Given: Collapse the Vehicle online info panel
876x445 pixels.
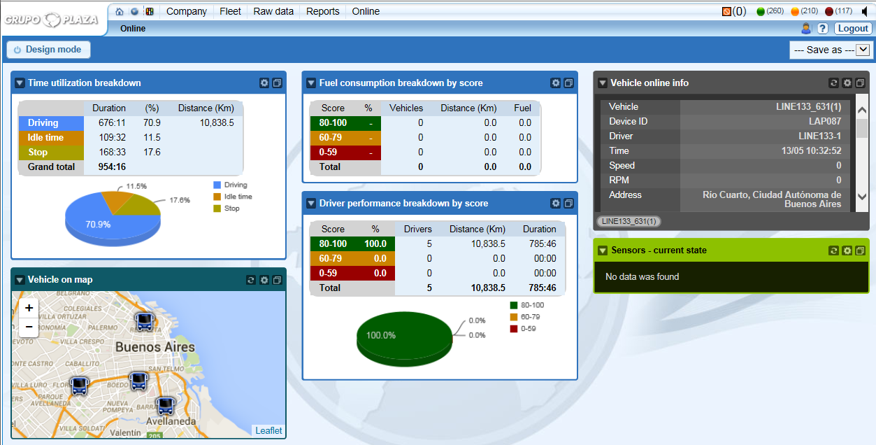Looking at the screenshot, I should pyautogui.click(x=602, y=83).
